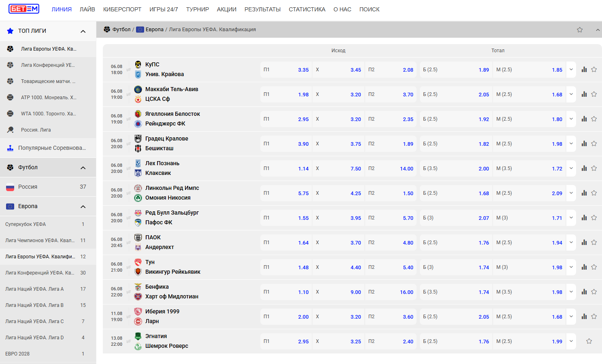This screenshot has height=364, width=602.
Task: Click the Шемрок Роверс team crest
Action: coord(138,346)
